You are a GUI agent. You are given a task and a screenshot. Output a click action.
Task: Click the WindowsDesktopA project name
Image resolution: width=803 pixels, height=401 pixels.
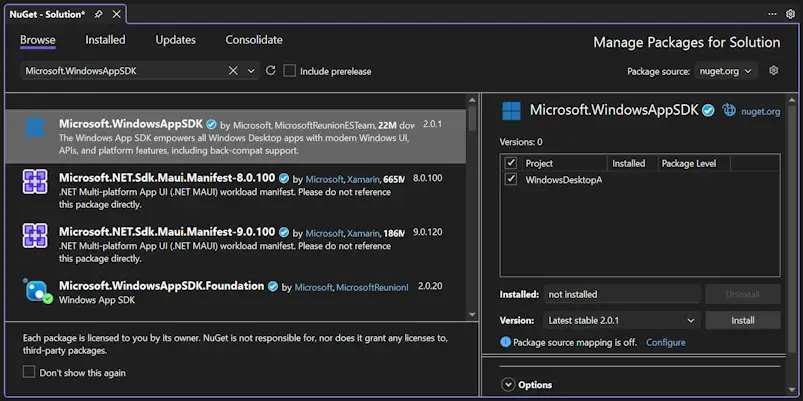(x=563, y=180)
